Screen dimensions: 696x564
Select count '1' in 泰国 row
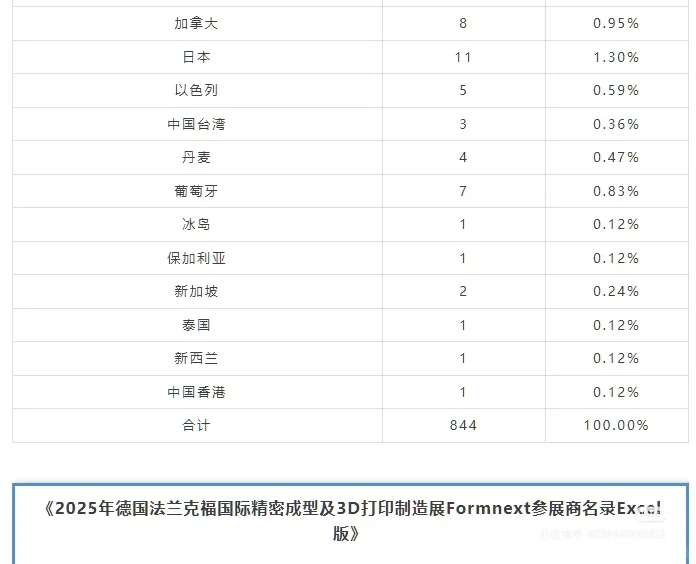(463, 325)
